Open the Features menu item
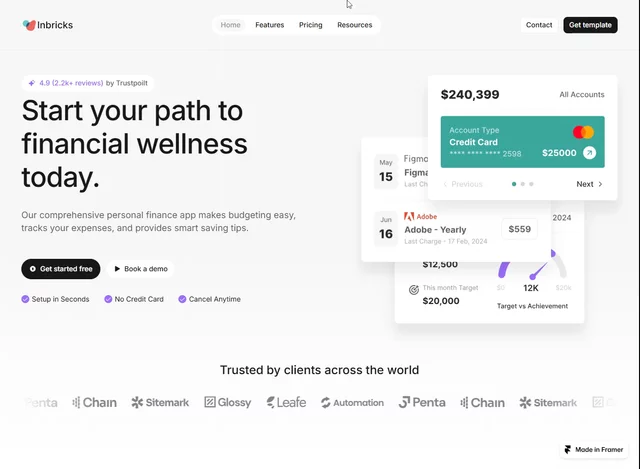This screenshot has width=640, height=469. (x=270, y=25)
